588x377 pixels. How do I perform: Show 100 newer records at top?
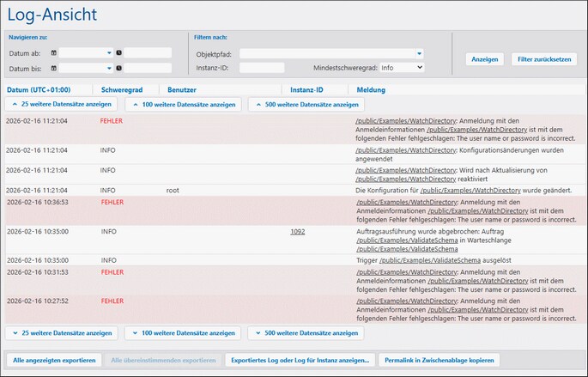point(183,105)
